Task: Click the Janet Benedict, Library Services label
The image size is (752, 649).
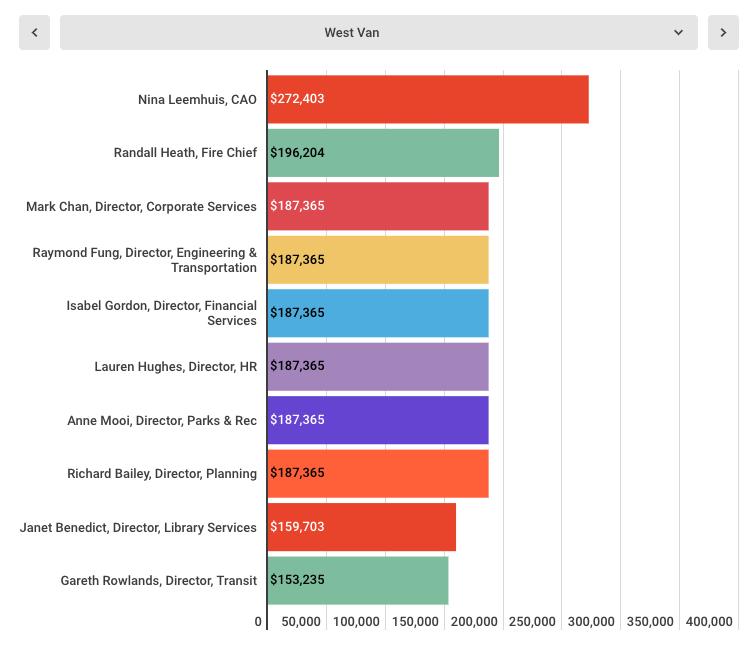Action: coord(138,527)
